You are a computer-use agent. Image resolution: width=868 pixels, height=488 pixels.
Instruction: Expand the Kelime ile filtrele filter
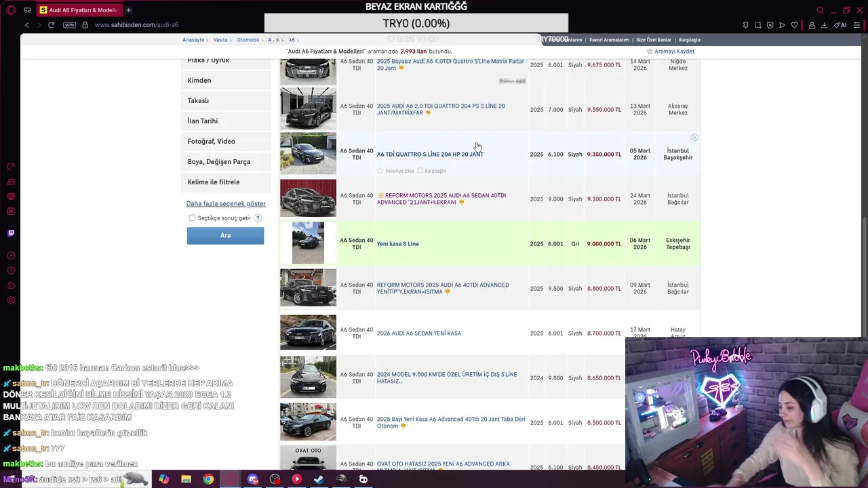click(226, 182)
